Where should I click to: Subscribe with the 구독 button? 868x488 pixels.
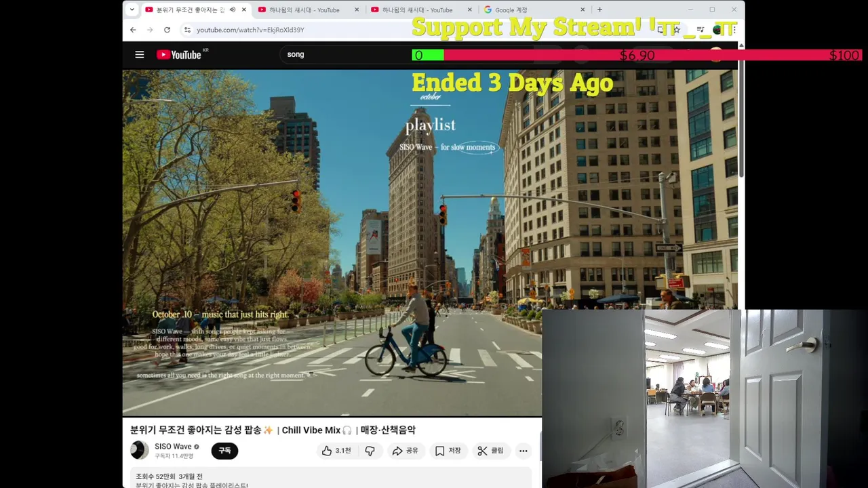[224, 451]
